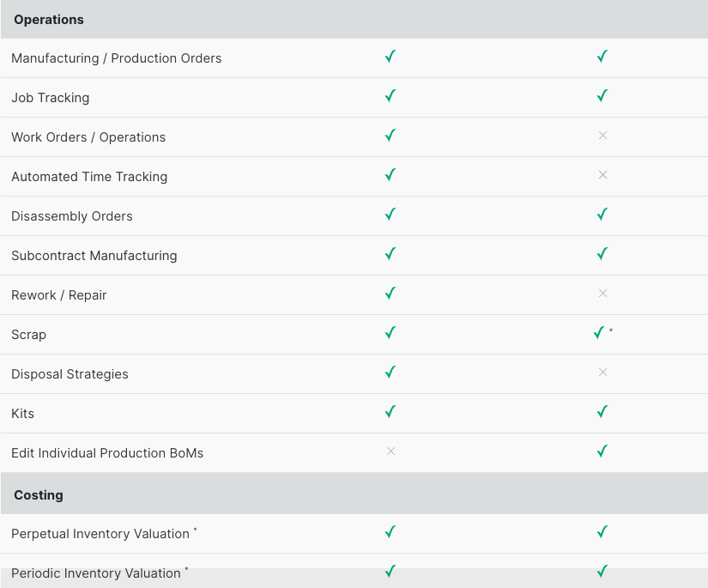Click the gray X in Edit Individual Production BoMs row
Image resolution: width=708 pixels, height=588 pixels.
tap(390, 452)
